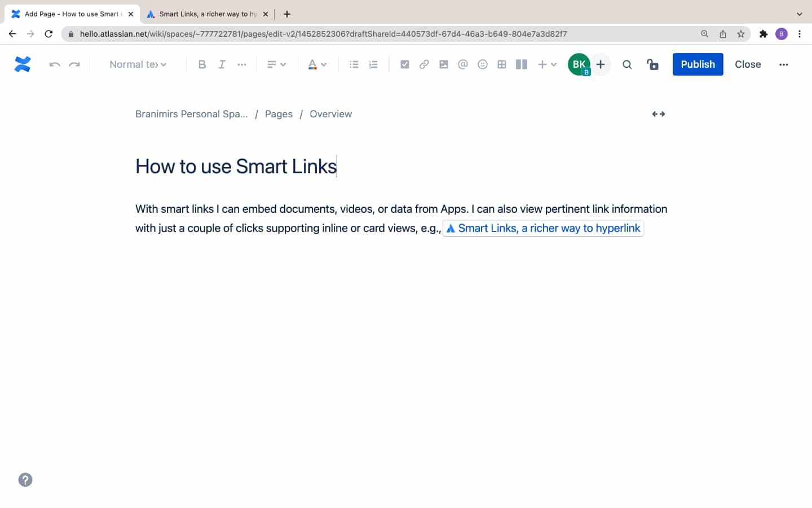Insert an @ mention
812x508 pixels.
coord(463,64)
